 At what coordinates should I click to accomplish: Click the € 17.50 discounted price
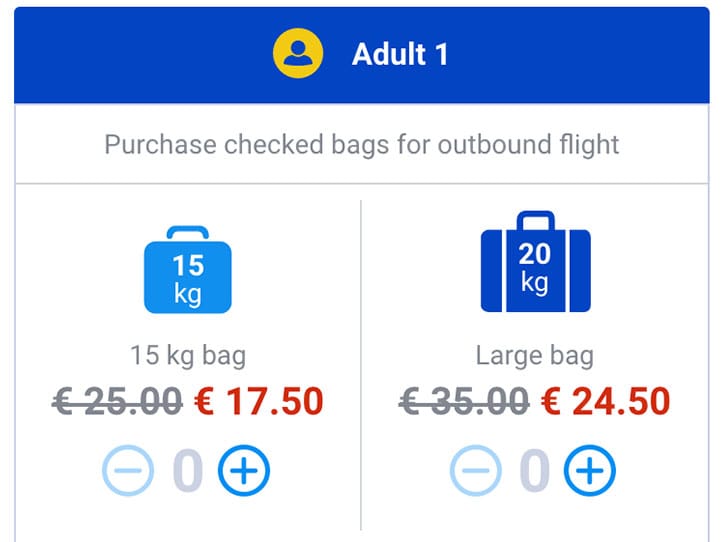259,402
